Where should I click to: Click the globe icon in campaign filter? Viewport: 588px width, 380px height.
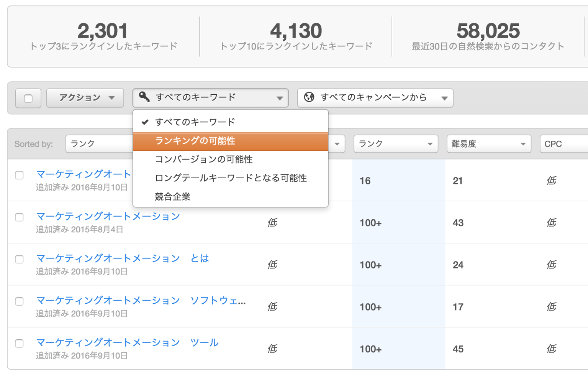click(x=309, y=97)
